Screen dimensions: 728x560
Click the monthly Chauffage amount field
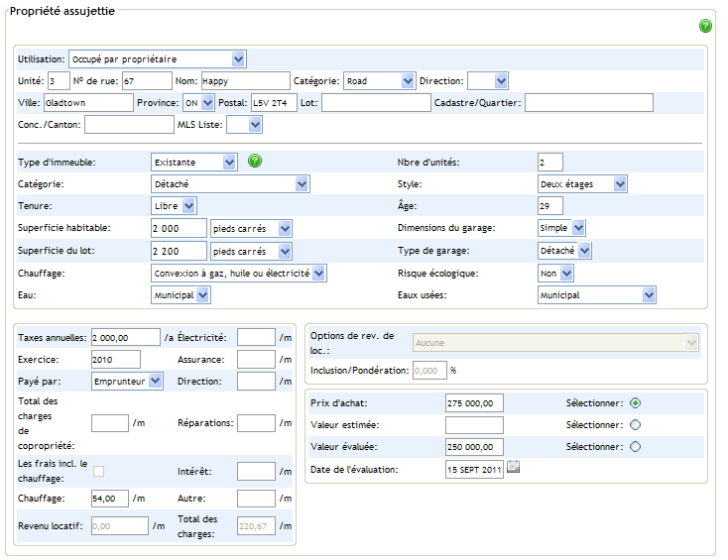(x=109, y=499)
